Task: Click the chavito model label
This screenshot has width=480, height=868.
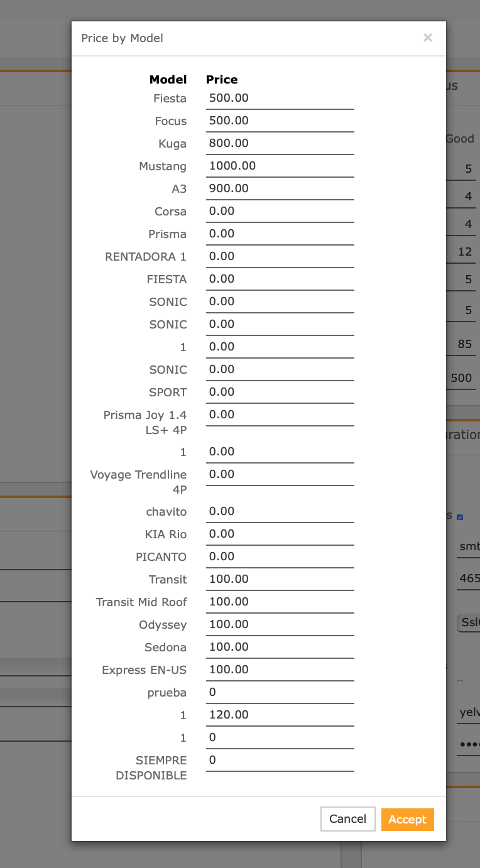Action: pos(166,512)
